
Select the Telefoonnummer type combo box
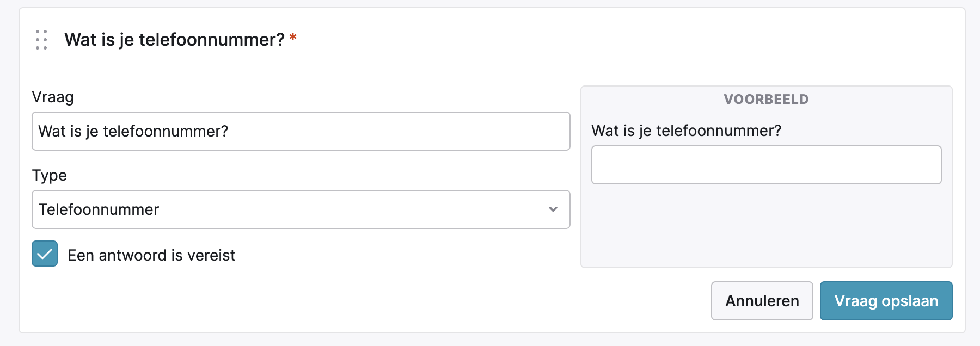click(x=301, y=209)
